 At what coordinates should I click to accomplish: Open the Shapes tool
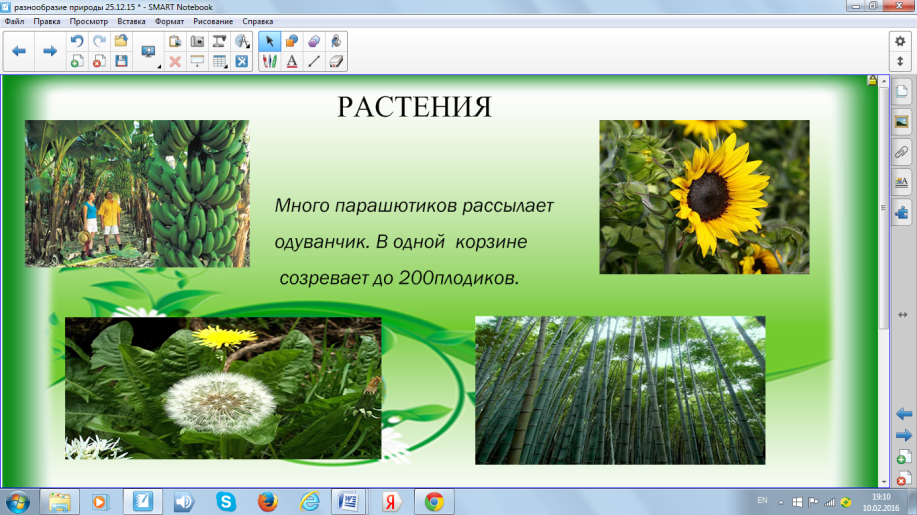tap(292, 41)
